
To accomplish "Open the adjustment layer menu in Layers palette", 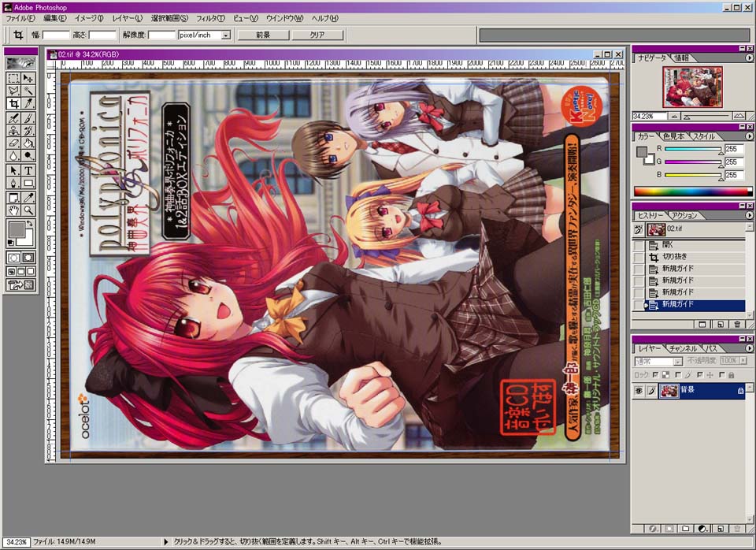I will click(702, 529).
